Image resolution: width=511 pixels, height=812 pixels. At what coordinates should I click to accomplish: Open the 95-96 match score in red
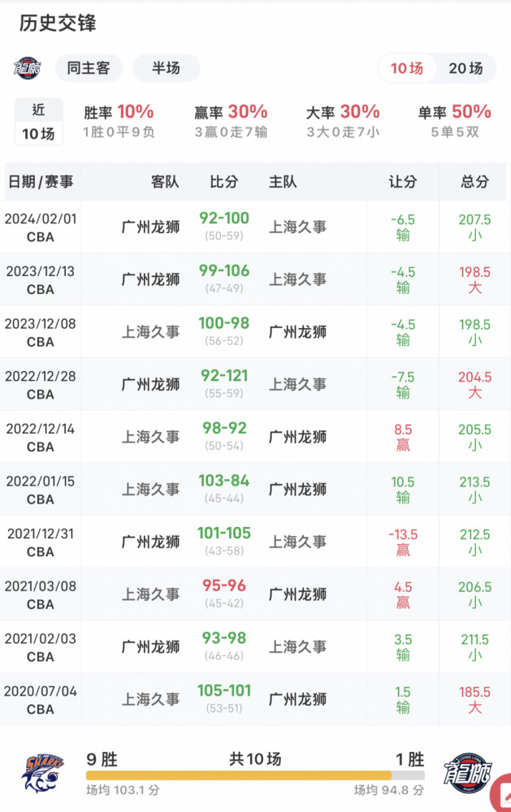pos(223,585)
